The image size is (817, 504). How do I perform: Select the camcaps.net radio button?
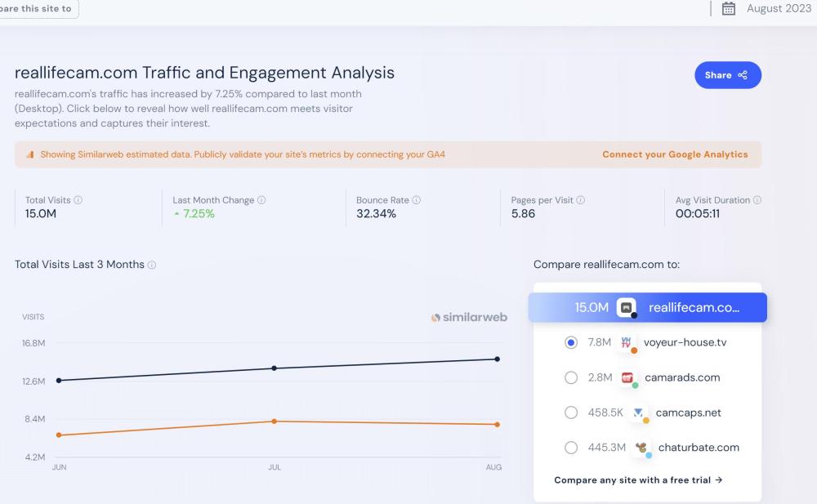click(x=571, y=413)
